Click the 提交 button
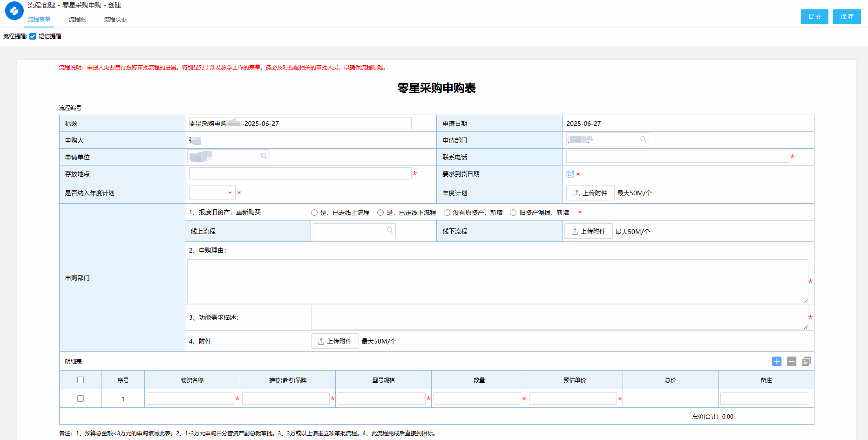 point(814,17)
